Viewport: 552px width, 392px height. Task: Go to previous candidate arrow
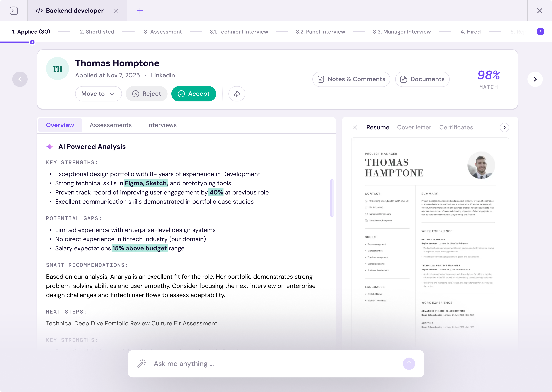click(x=20, y=79)
